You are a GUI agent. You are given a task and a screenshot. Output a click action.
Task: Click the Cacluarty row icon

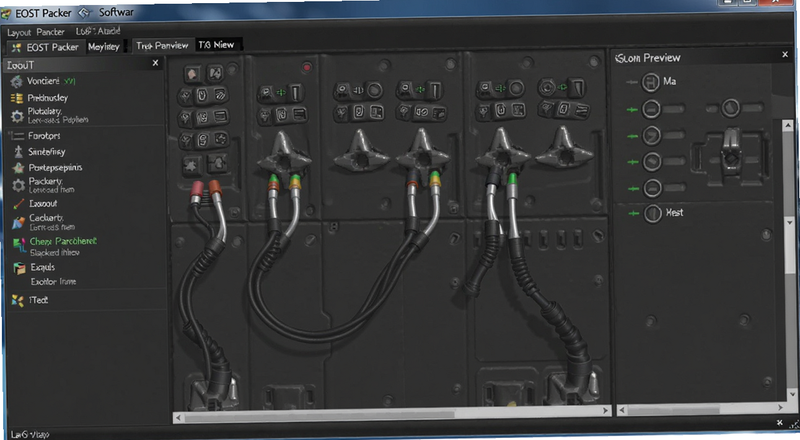click(x=18, y=222)
